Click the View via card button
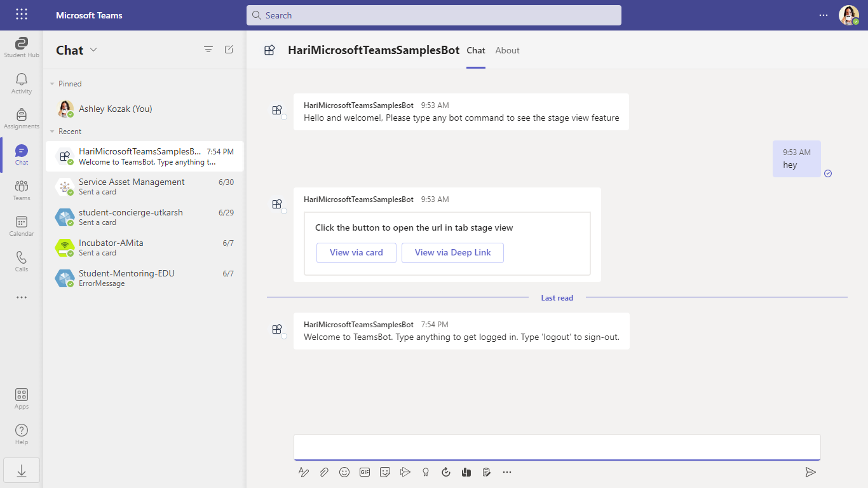This screenshot has height=488, width=868. (x=356, y=252)
